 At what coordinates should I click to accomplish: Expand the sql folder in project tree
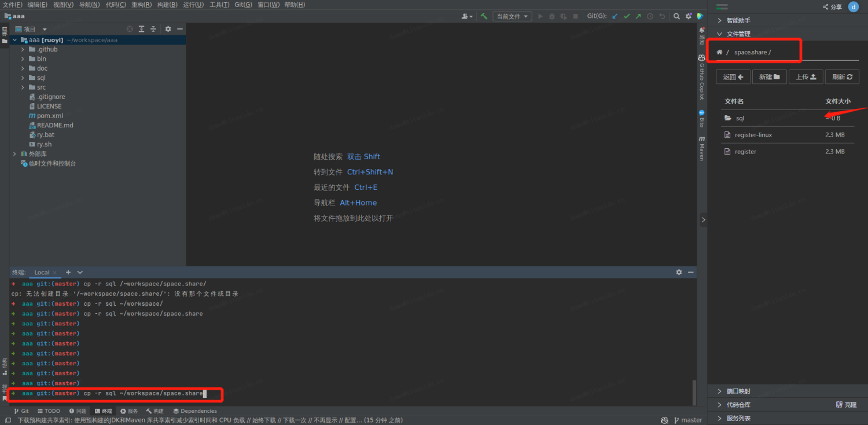[x=23, y=78]
